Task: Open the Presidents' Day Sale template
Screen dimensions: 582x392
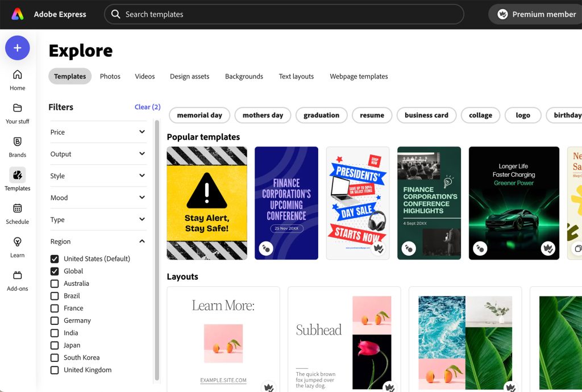Action: point(358,203)
